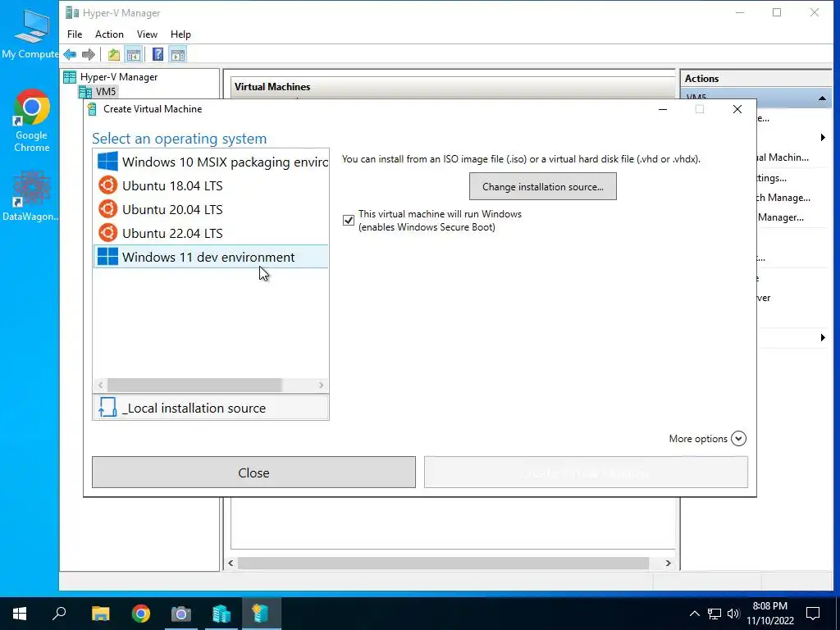Open the View menu

pos(147,34)
